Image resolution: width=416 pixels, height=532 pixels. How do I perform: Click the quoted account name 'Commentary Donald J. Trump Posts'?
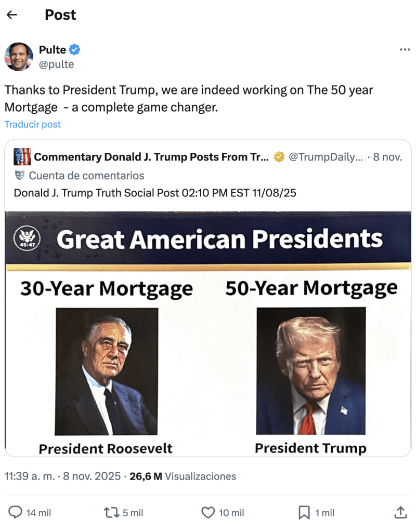tap(151, 157)
